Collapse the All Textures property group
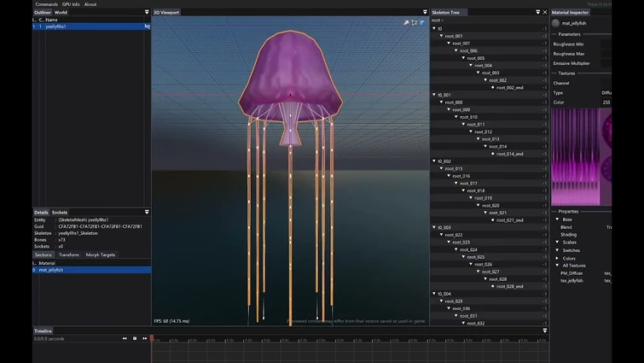 click(557, 266)
